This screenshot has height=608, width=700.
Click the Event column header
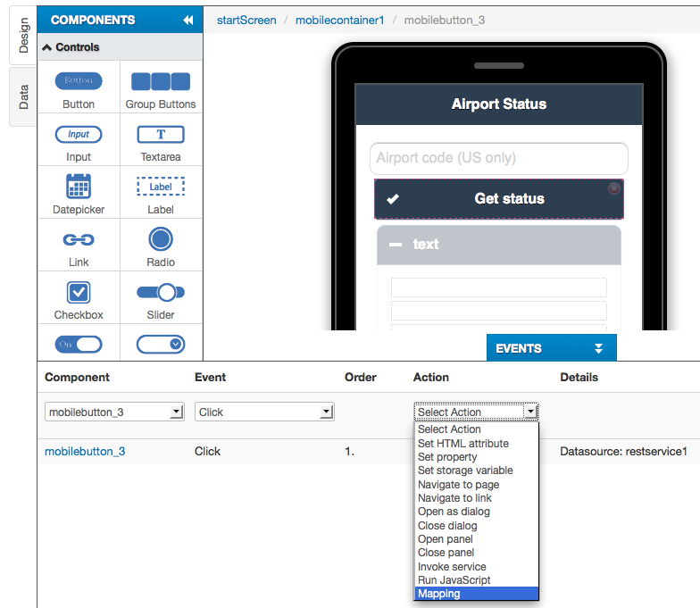[x=211, y=377]
